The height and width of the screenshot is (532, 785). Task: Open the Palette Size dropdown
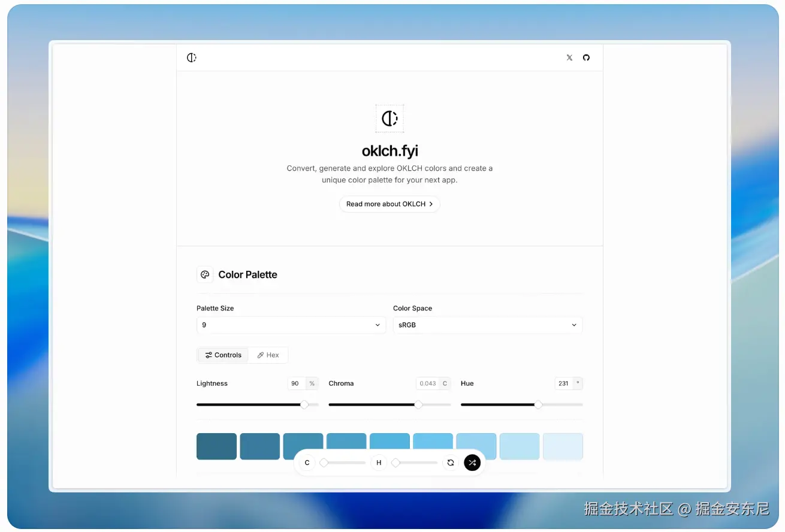[291, 325]
